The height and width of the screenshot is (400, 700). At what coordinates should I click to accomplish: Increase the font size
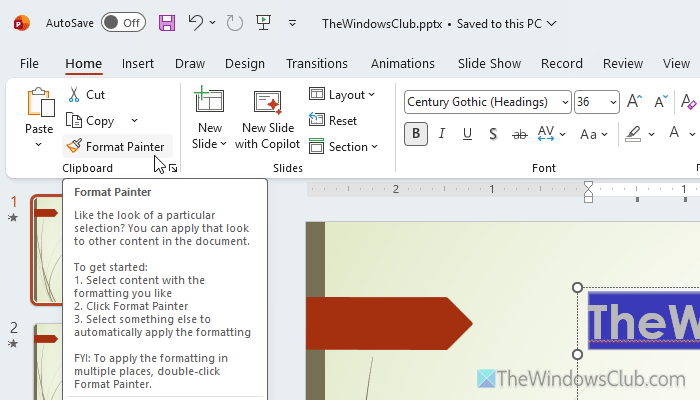point(634,102)
